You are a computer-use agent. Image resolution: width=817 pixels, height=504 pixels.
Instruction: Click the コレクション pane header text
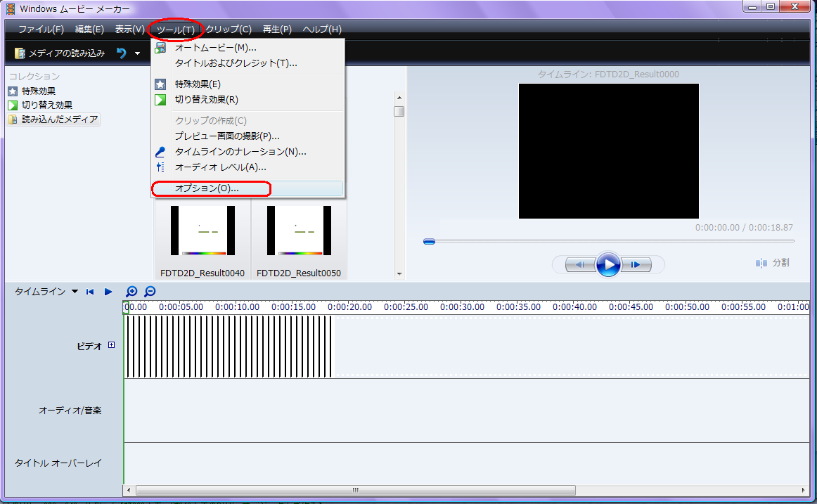coord(34,77)
